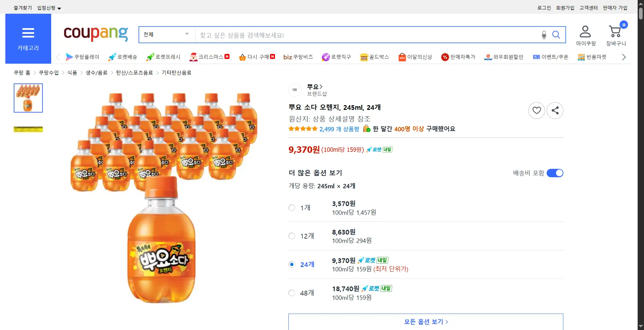Select the first product thumbnail image
The image size is (644, 330).
(x=28, y=98)
